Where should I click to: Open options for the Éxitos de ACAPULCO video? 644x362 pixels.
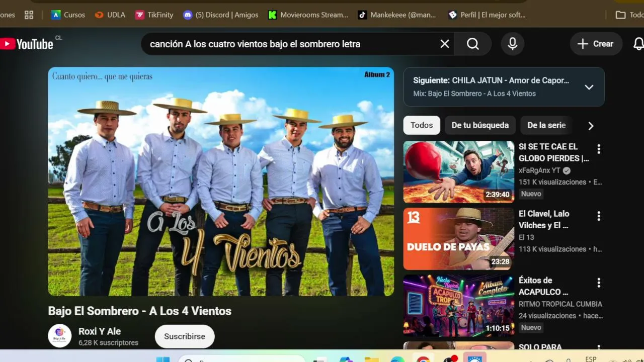[599, 283]
